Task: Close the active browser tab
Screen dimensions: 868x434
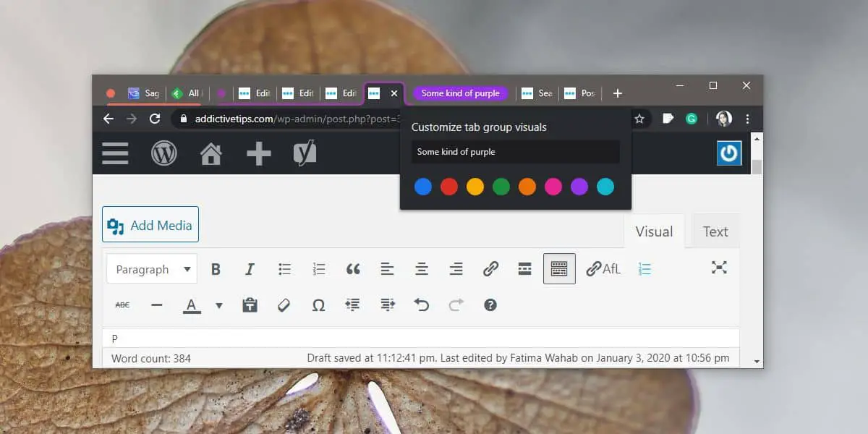Action: [394, 93]
